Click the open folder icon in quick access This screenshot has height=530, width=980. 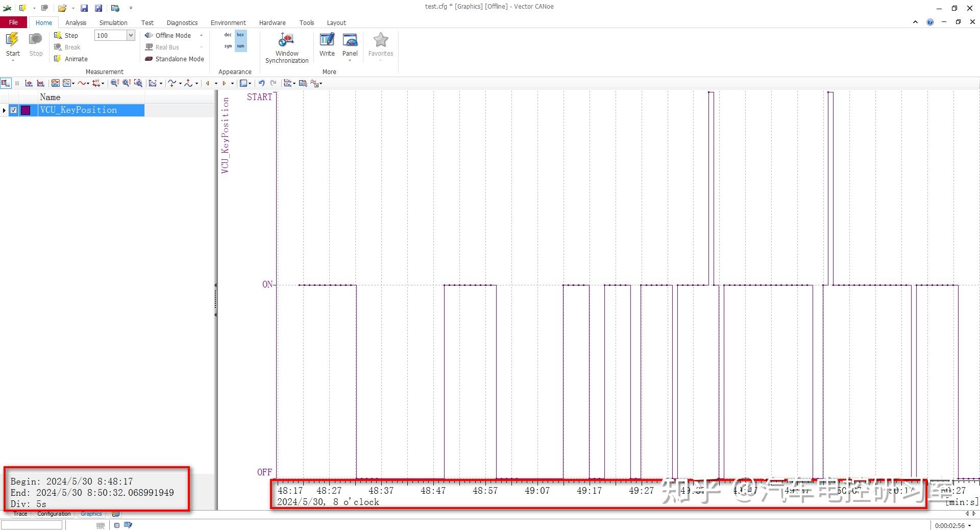pos(62,8)
